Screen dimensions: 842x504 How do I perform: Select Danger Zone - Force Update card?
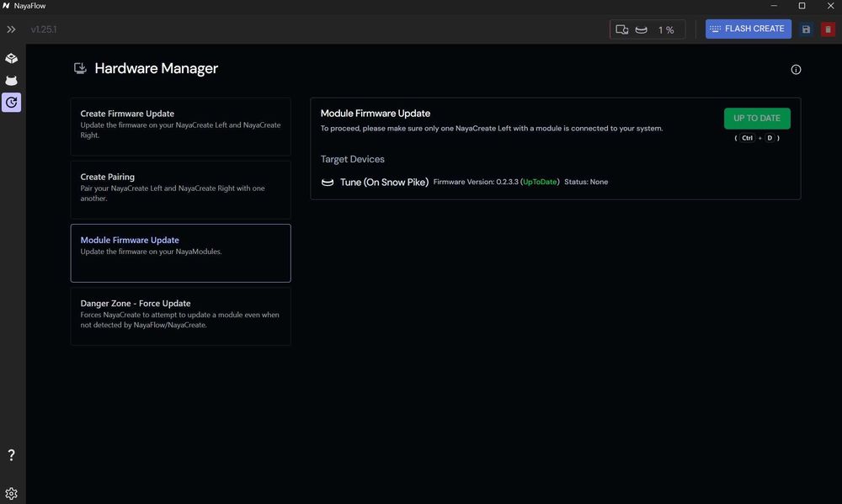(180, 316)
